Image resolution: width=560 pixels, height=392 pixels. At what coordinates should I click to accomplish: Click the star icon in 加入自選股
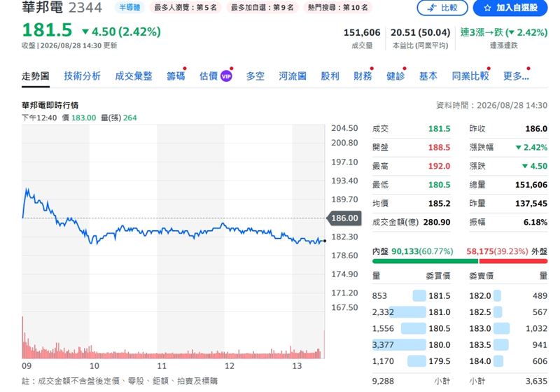487,8
